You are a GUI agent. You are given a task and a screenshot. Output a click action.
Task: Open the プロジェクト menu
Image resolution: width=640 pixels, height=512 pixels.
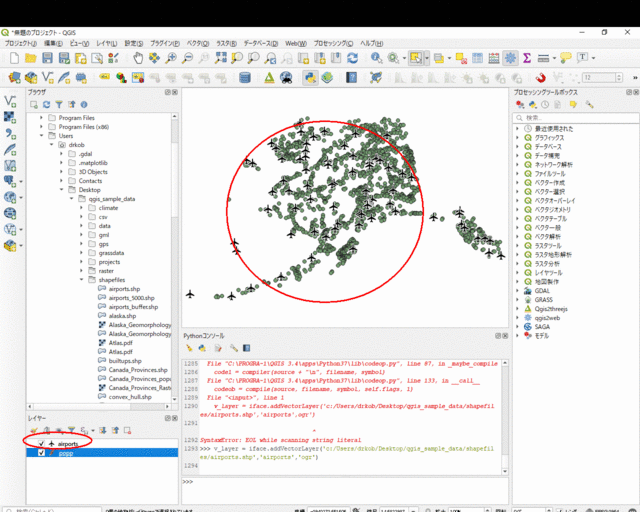[x=21, y=43]
